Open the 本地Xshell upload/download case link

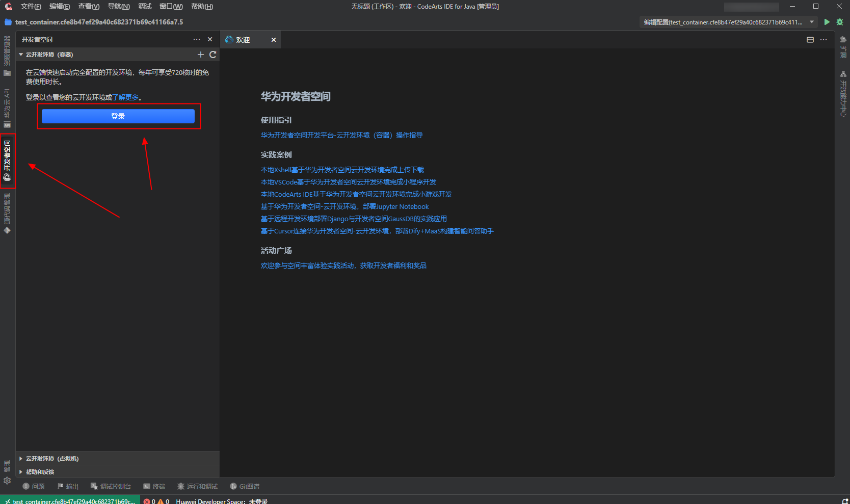[x=342, y=170]
